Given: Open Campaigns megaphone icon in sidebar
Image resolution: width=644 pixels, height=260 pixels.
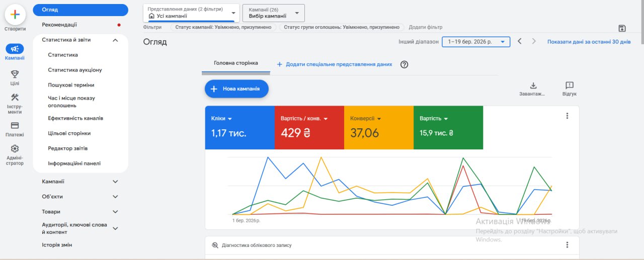Looking at the screenshot, I should 15,49.
